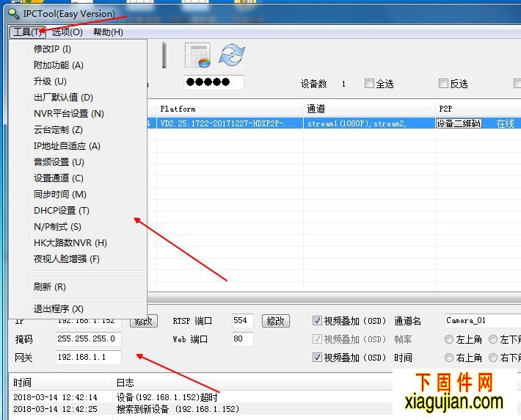This screenshot has width=521, height=420.
Task: Click the table report toolbar icon
Action: pos(197,55)
